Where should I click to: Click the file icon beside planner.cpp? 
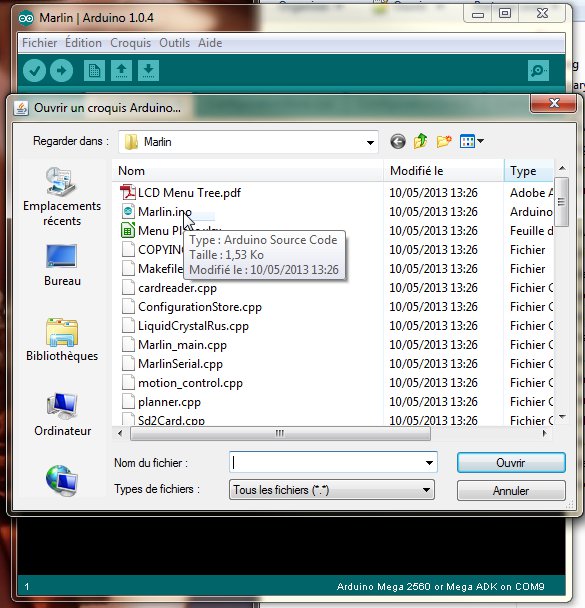(128, 402)
